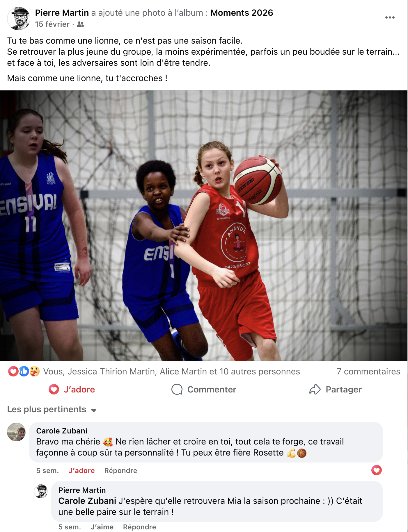Remove J'adore reaction from Carole Zubani's comment
Screen dimensions: 408x532
[x=81, y=471]
